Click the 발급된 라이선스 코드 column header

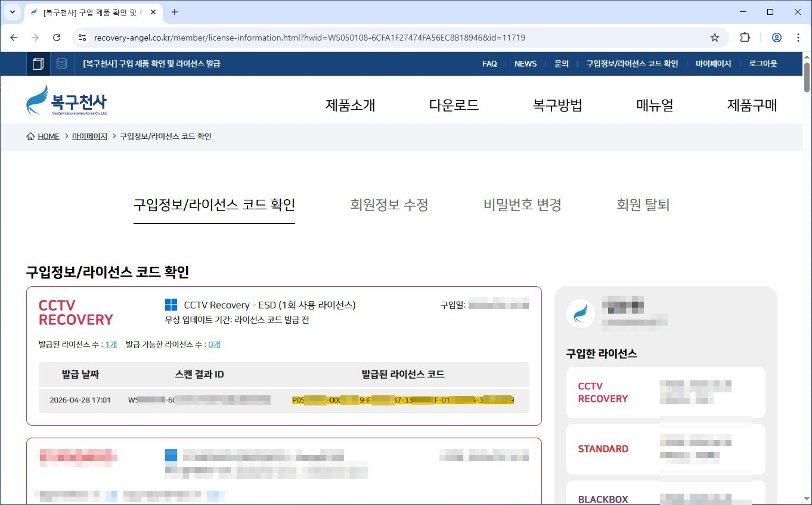coord(403,374)
